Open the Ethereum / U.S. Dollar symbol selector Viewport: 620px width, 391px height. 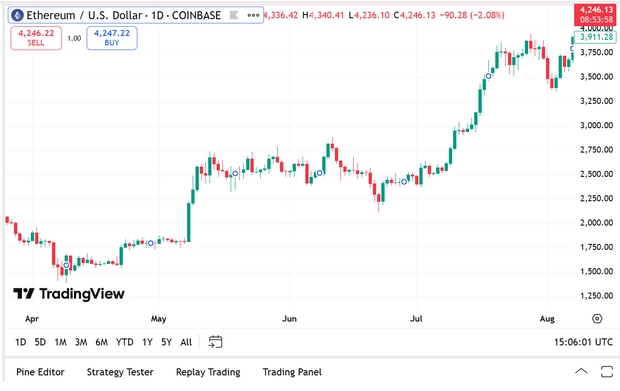click(x=123, y=15)
